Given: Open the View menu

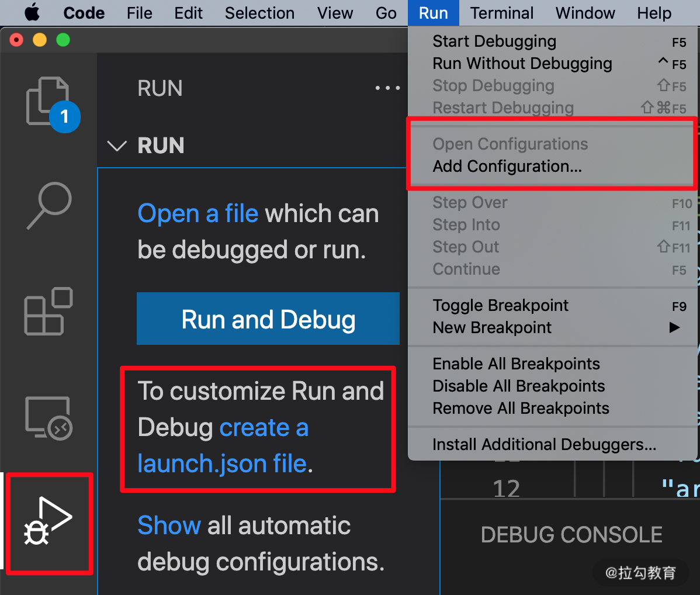Looking at the screenshot, I should tap(335, 13).
